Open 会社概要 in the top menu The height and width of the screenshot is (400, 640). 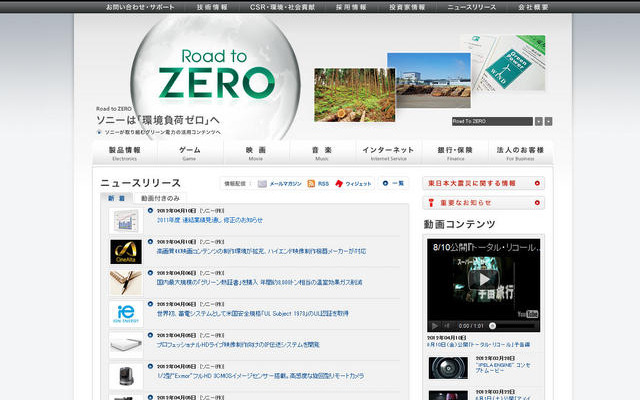(x=533, y=7)
